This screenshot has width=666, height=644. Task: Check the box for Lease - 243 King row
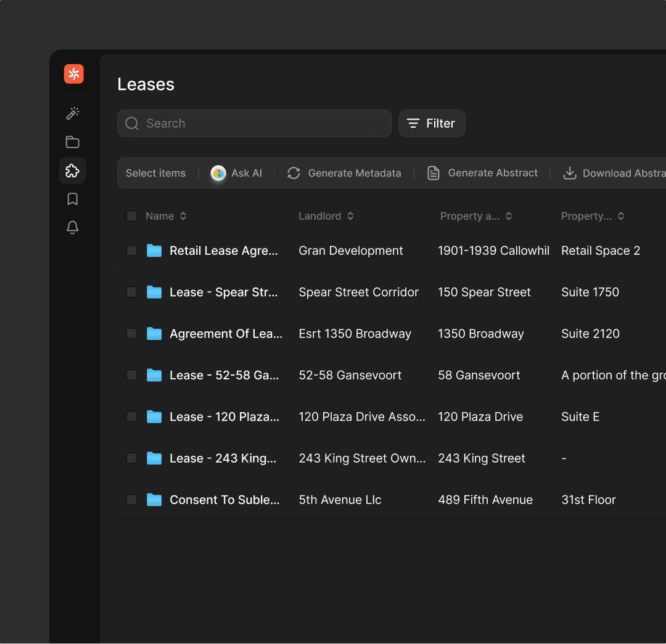(x=131, y=458)
